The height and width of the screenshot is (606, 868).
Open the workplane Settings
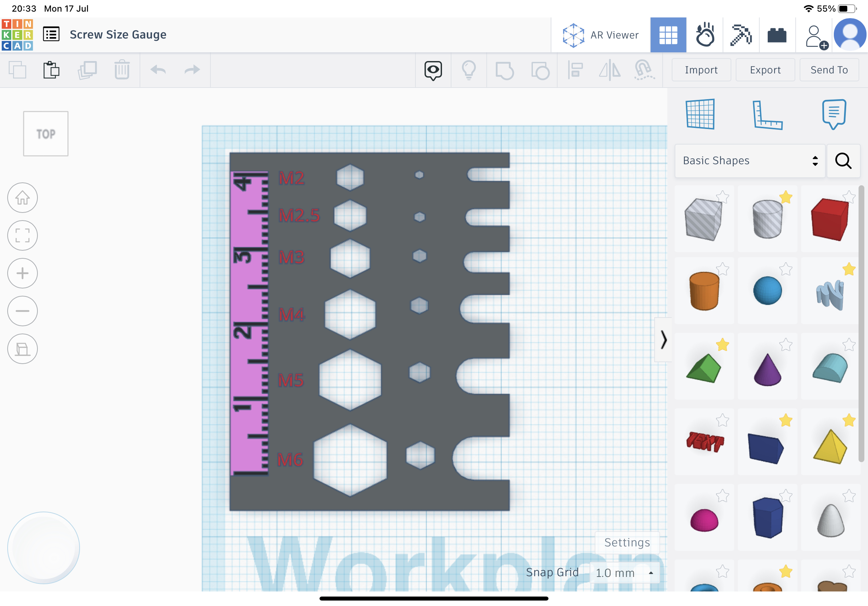626,542
